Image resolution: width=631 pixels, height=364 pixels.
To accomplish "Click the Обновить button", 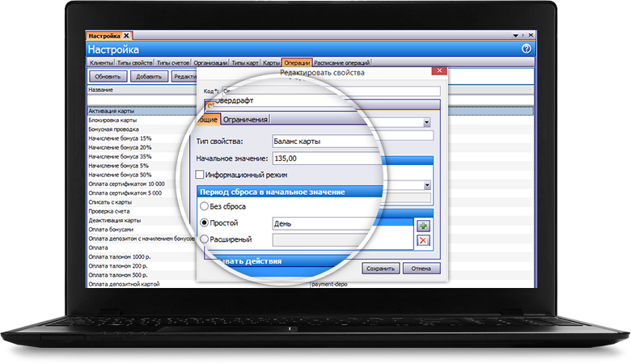I will click(x=108, y=76).
